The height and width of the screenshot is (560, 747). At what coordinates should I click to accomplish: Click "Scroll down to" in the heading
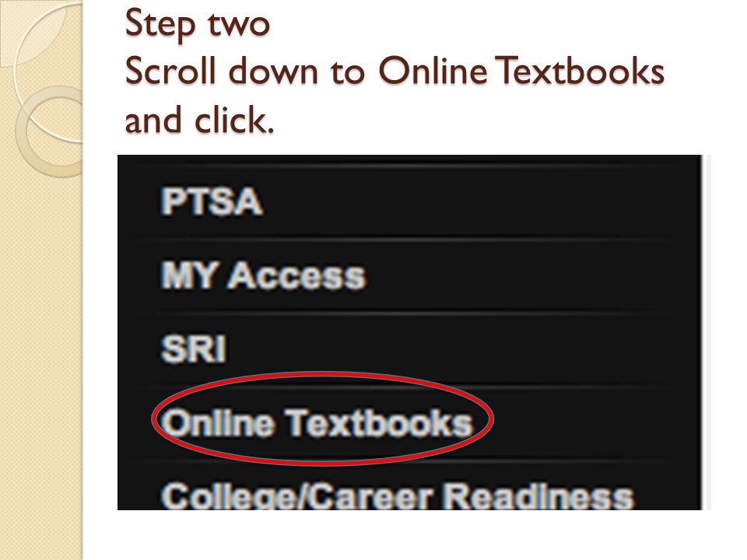[245, 72]
